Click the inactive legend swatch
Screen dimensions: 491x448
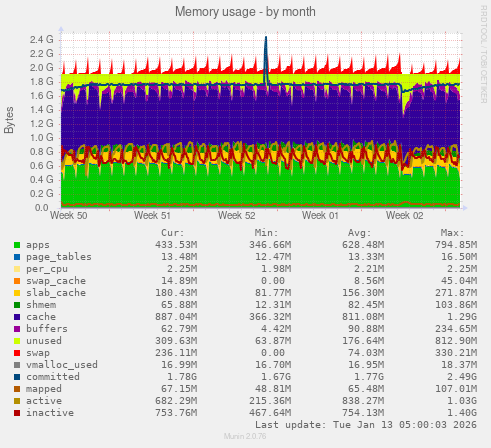coord(17,413)
